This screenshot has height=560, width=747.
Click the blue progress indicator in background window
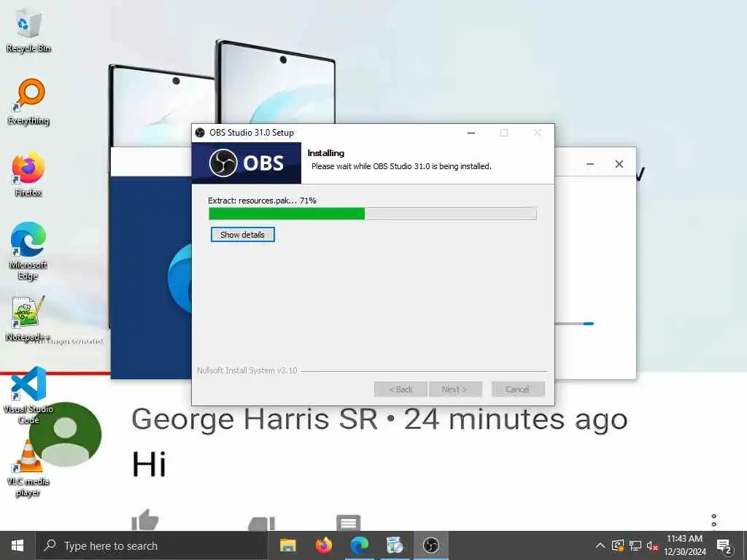coord(589,324)
